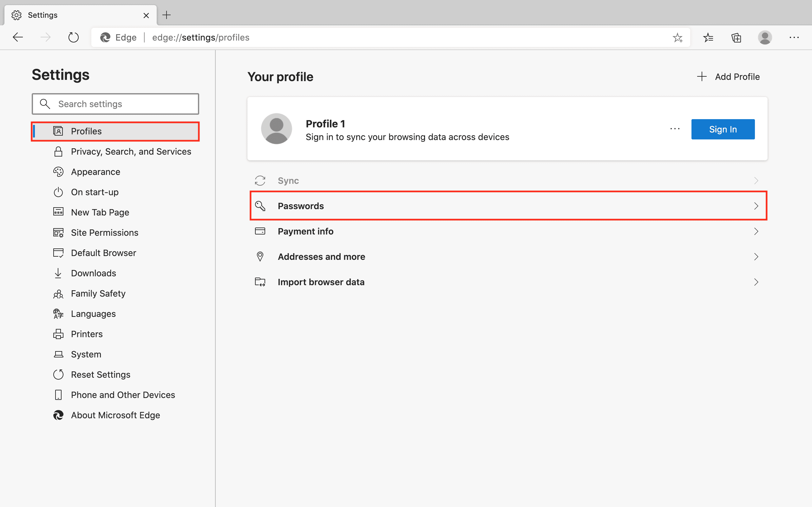812x507 pixels.
Task: Open the Favorites list icon
Action: (x=708, y=38)
